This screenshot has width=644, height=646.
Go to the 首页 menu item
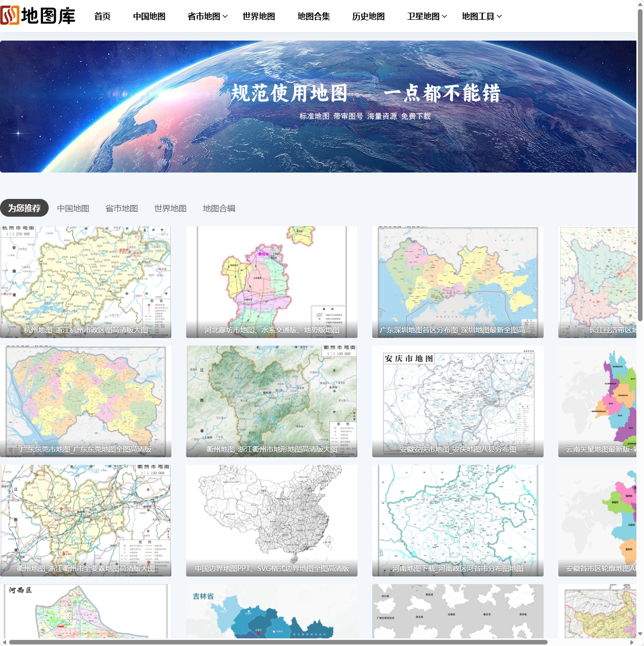coord(102,16)
